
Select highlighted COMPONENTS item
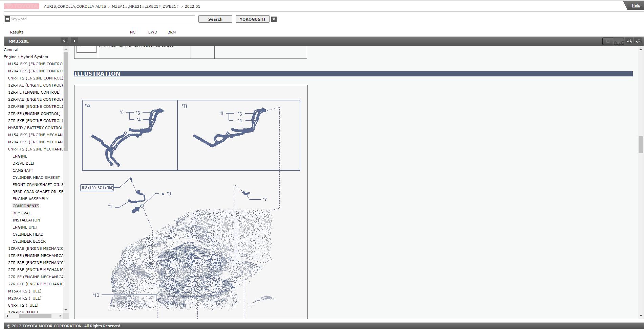pos(26,206)
